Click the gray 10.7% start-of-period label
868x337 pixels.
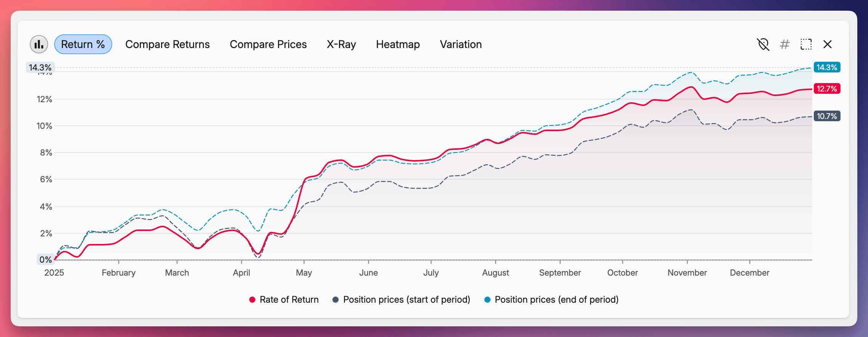[826, 116]
